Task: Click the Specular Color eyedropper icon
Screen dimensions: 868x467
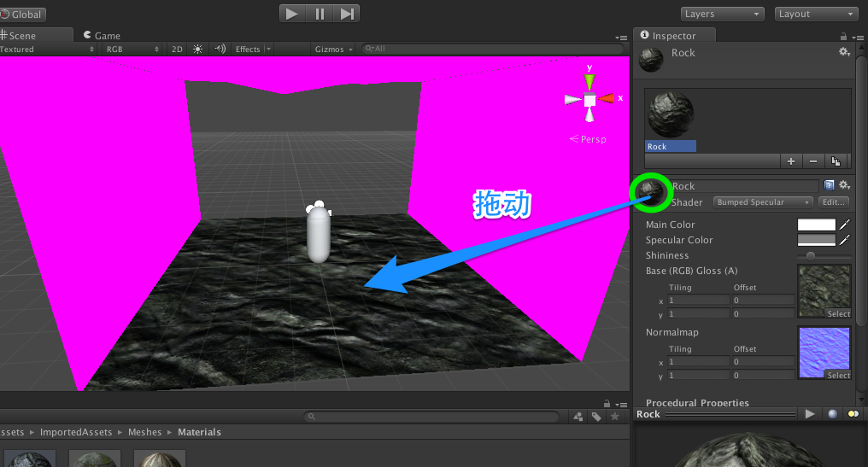Action: click(x=844, y=240)
